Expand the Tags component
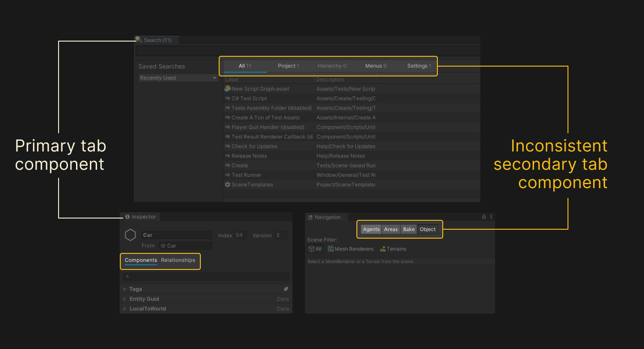The width and height of the screenshot is (644, 349). click(125, 289)
